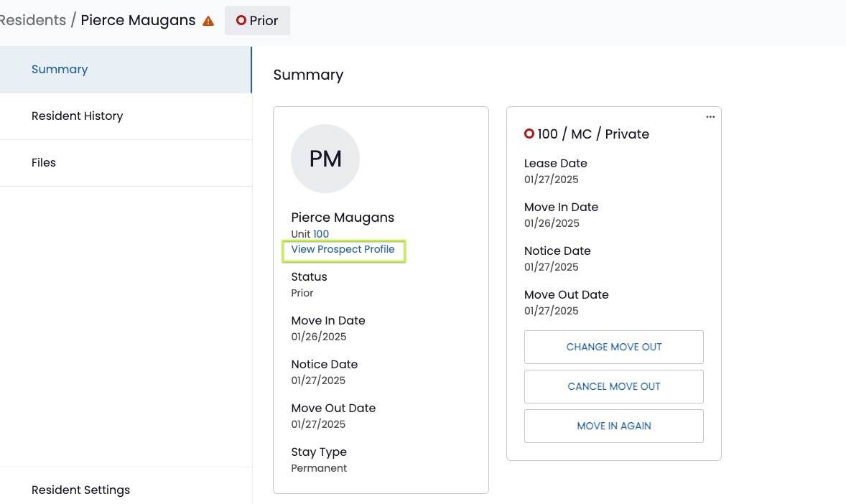
Task: Open the View Prospect Profile link
Action: point(343,249)
